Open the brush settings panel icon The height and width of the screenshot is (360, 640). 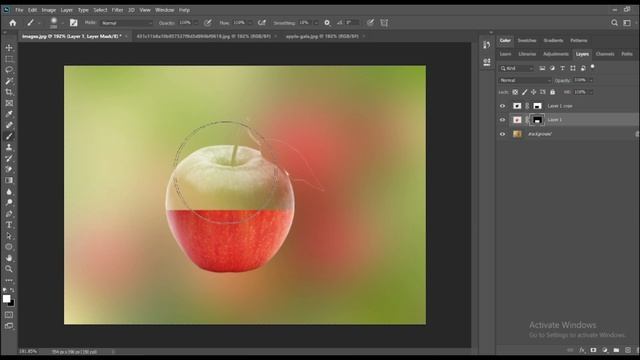[73, 23]
